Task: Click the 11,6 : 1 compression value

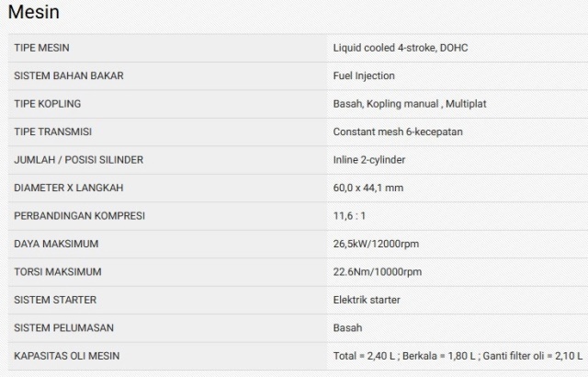Action: click(x=349, y=216)
